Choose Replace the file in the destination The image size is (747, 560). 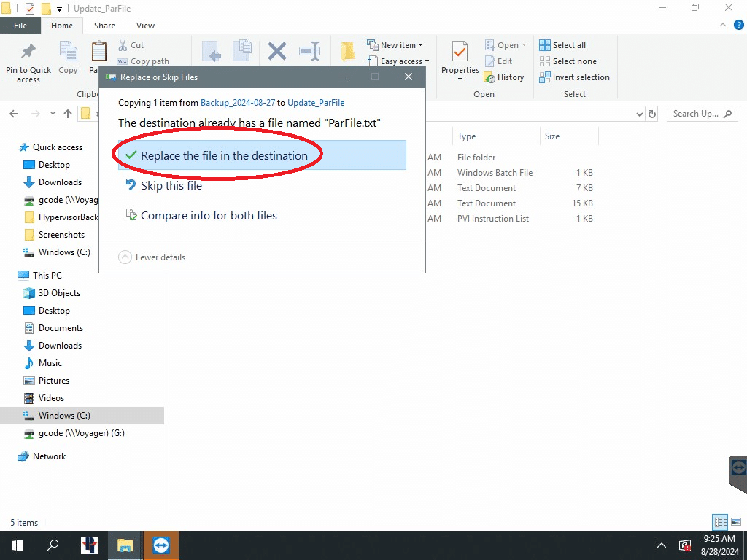click(224, 155)
